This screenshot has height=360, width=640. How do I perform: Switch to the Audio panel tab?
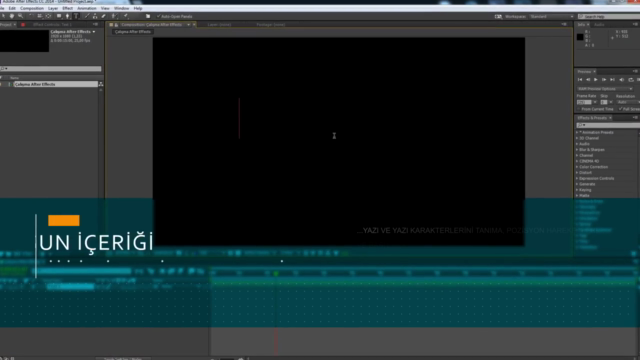coord(599,24)
